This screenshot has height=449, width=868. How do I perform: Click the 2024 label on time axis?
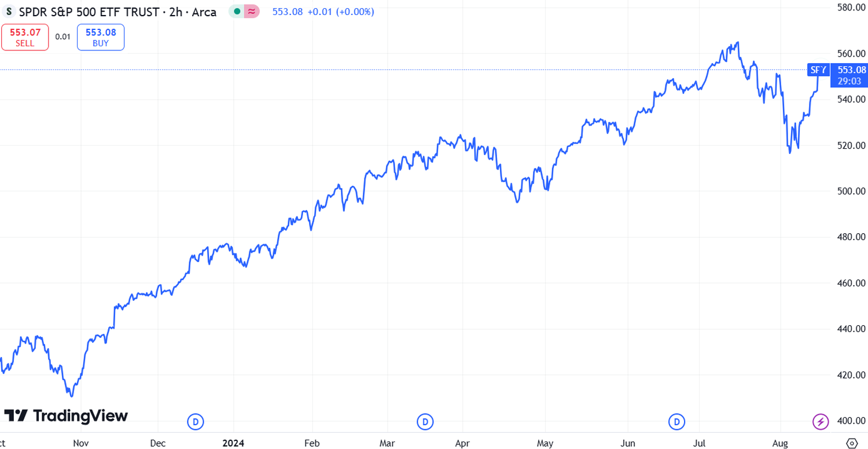(233, 443)
